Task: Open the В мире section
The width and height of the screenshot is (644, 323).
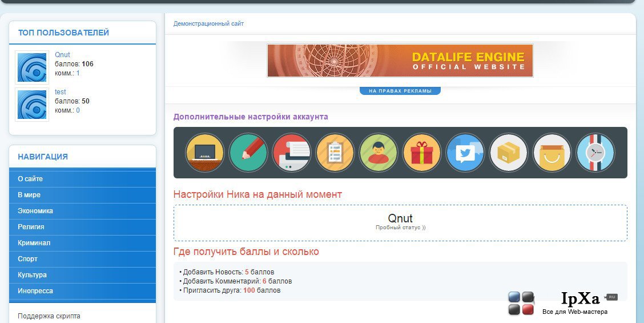Action: 83,195
